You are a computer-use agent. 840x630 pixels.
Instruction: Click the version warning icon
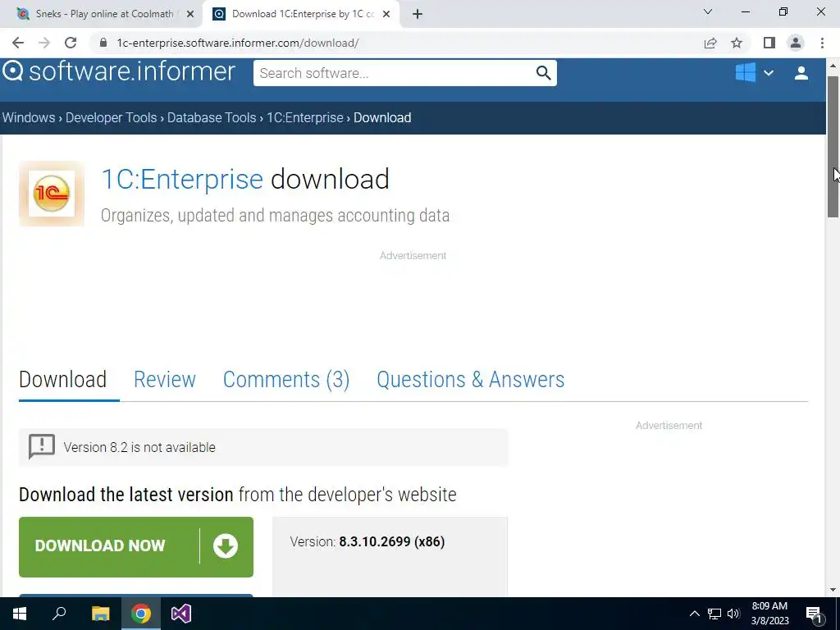click(x=42, y=447)
